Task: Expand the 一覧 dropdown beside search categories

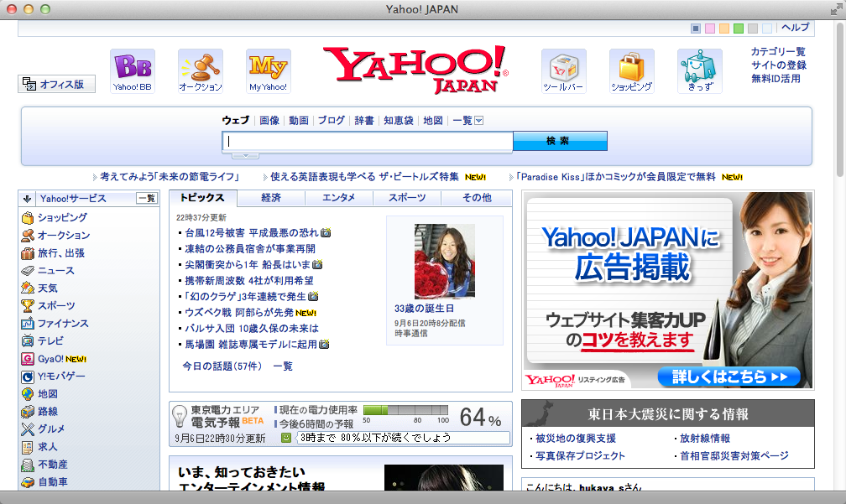Action: point(479,121)
